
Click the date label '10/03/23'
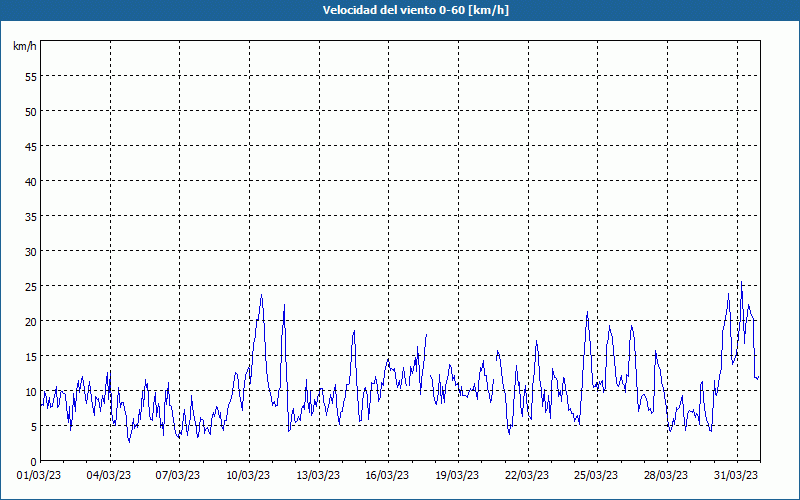(248, 475)
